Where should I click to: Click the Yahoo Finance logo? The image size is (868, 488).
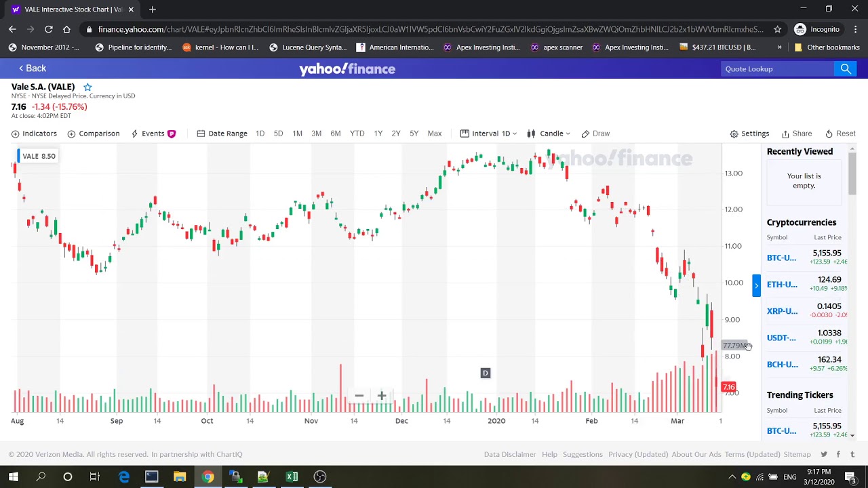(x=347, y=69)
